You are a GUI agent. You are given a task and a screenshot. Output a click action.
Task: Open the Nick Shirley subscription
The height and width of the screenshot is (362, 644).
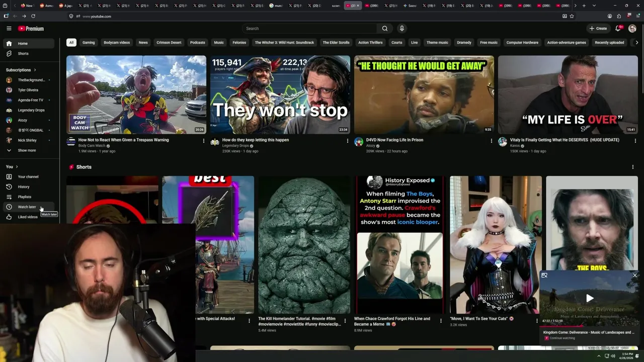point(28,140)
